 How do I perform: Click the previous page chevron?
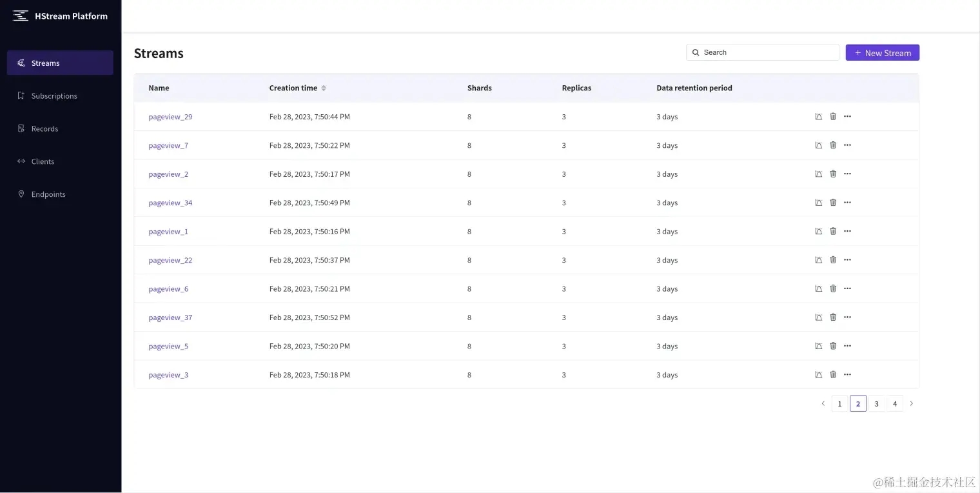(x=823, y=403)
